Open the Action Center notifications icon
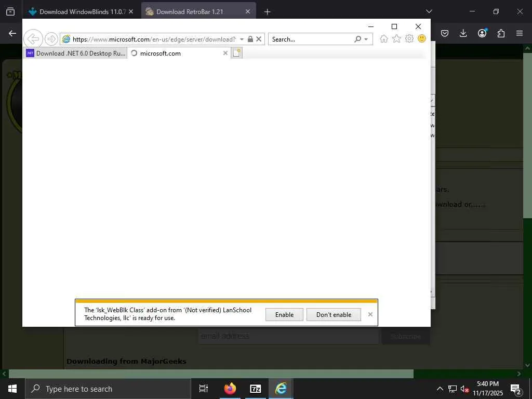 pyautogui.click(x=516, y=389)
